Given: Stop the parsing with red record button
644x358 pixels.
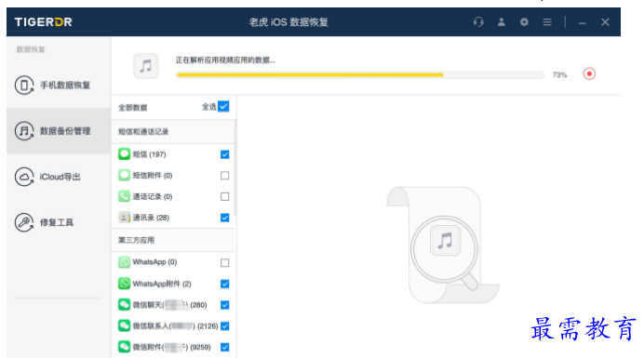Looking at the screenshot, I should point(589,73).
